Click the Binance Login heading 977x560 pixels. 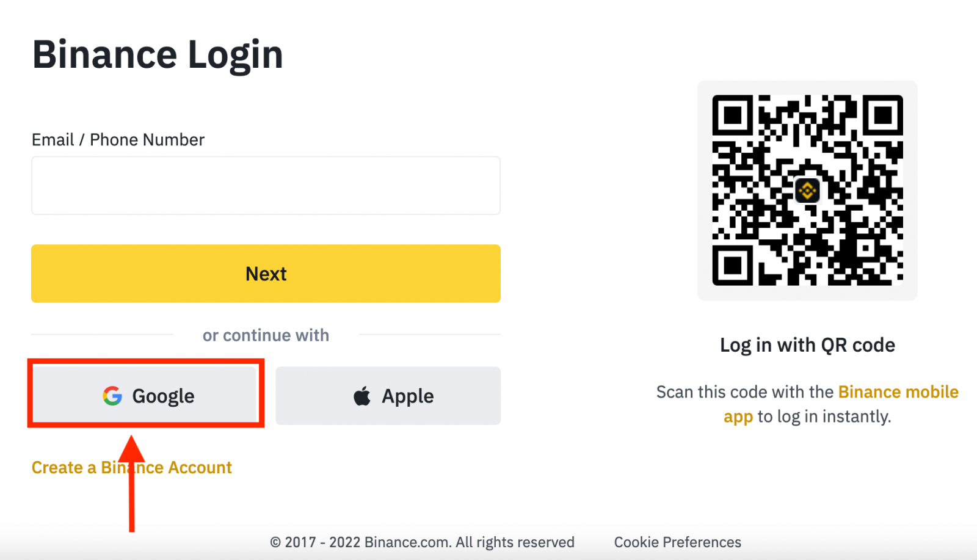pyautogui.click(x=158, y=54)
